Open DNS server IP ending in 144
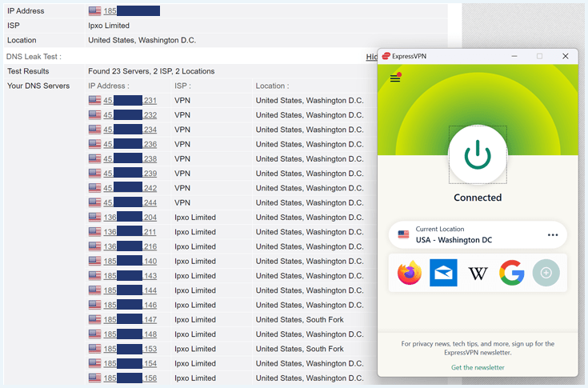The image size is (588, 388). click(x=130, y=290)
